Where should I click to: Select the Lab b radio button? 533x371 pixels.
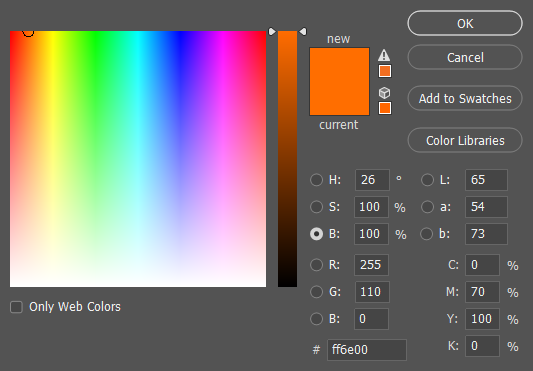pos(427,234)
